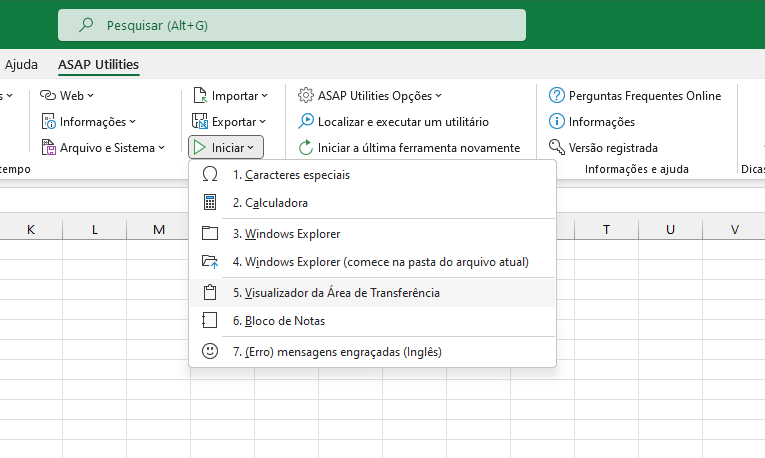Click the Calculadora calculator icon
The image size is (765, 458).
210,202
